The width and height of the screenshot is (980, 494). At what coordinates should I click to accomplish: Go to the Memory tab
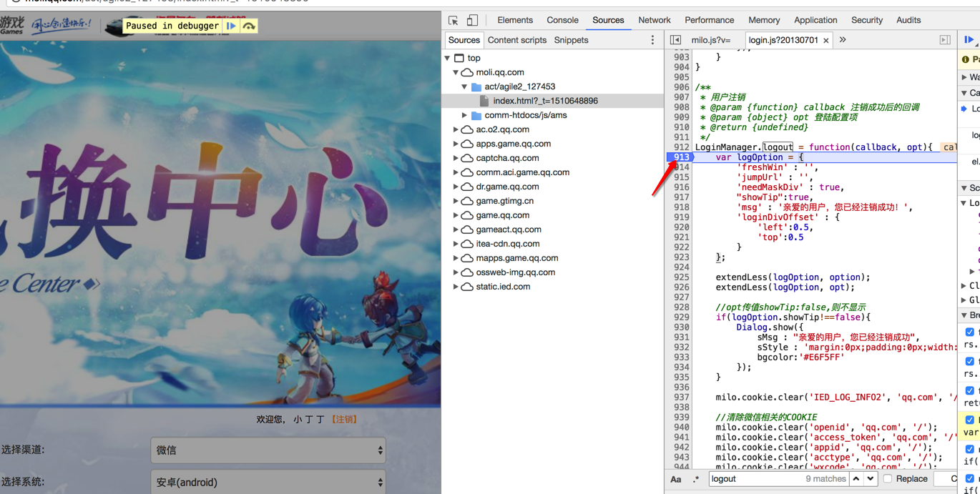764,20
